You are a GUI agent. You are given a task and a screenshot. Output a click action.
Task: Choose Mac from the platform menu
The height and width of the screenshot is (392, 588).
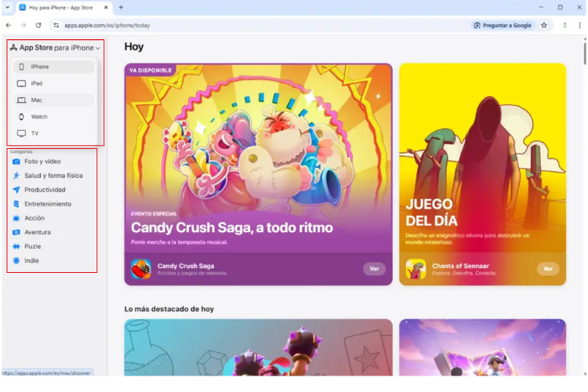[37, 100]
